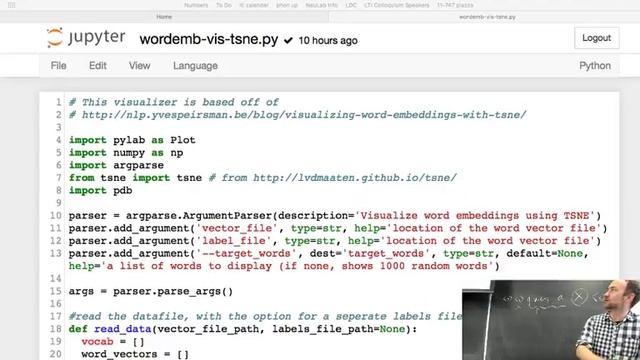Click the Python language indicator
Viewport: 640px width, 360px height.
click(595, 66)
